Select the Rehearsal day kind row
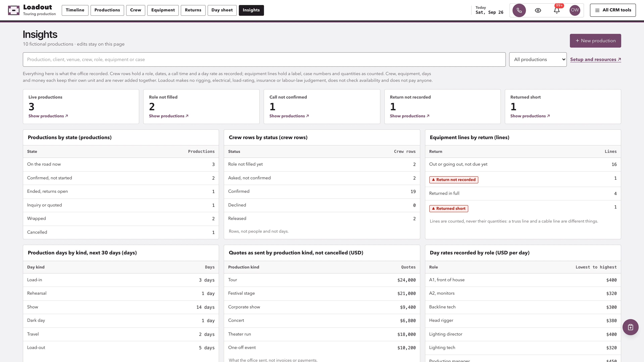The image size is (644, 362). coord(121,293)
